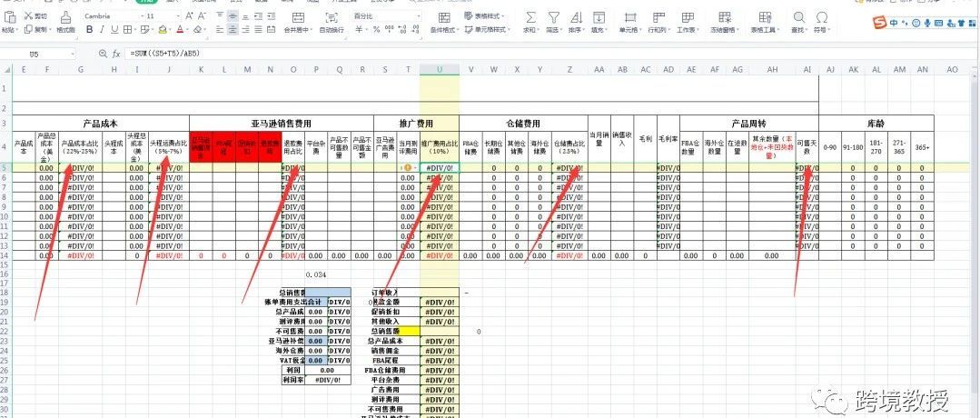Apply percent style % format
Screen dimensions: 980x418
376,29
